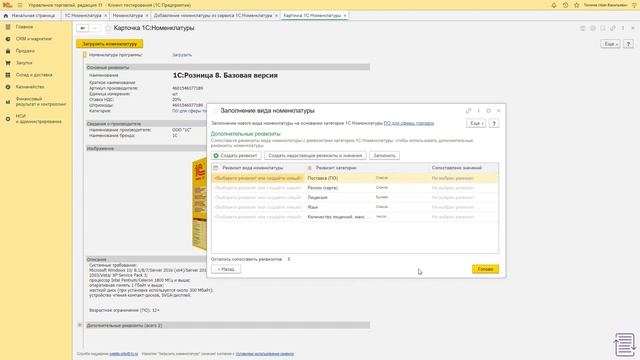The height and width of the screenshot is (360, 640).
Task: Click the Склад и доставка grid icon
Action: click(x=8, y=75)
